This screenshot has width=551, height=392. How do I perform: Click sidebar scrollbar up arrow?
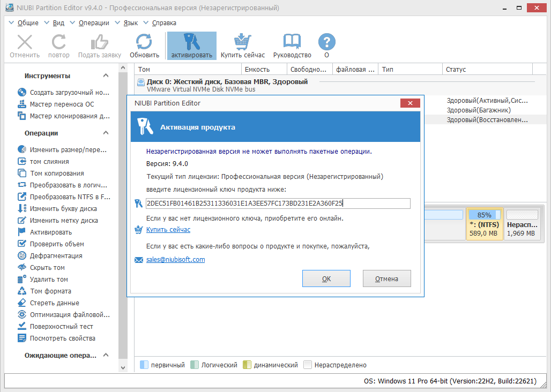tap(123, 67)
